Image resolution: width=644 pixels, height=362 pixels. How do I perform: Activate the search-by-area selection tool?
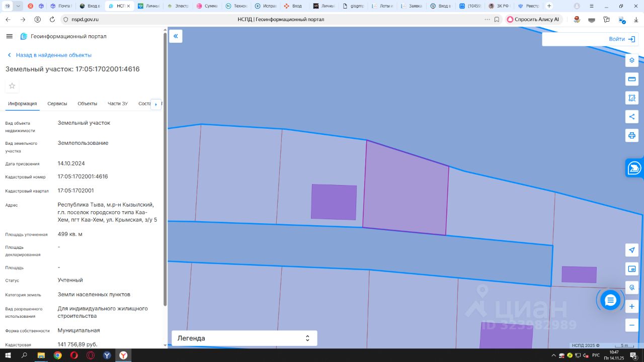(632, 98)
